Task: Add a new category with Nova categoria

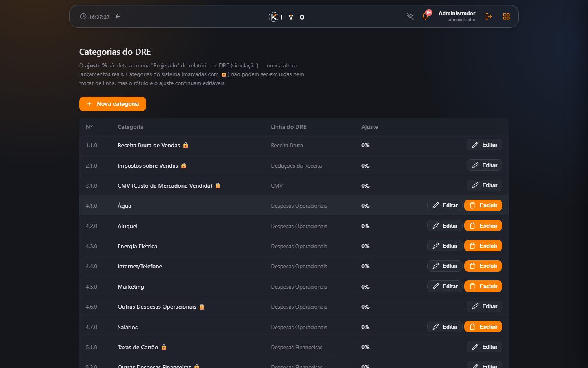Action: click(113, 104)
